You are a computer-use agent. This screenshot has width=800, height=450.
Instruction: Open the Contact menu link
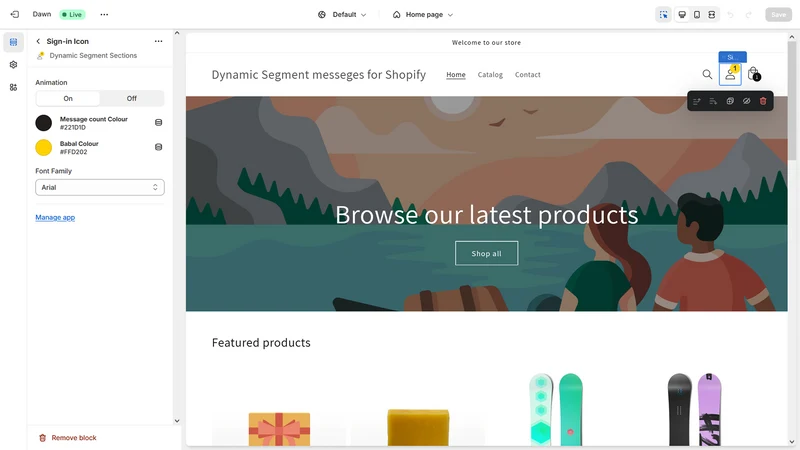tap(528, 74)
